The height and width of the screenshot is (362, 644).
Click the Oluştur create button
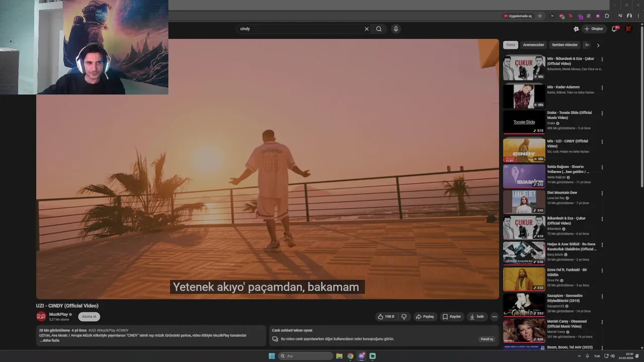coord(594,29)
